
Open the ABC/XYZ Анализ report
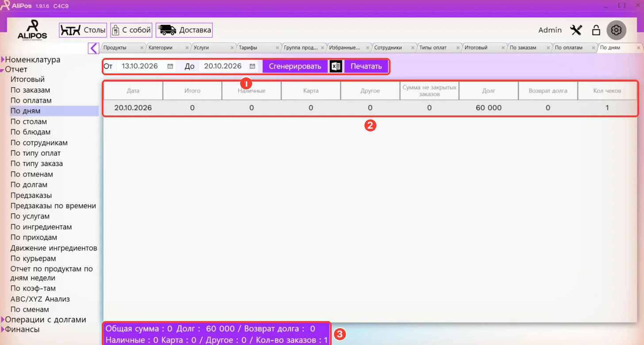coord(40,299)
